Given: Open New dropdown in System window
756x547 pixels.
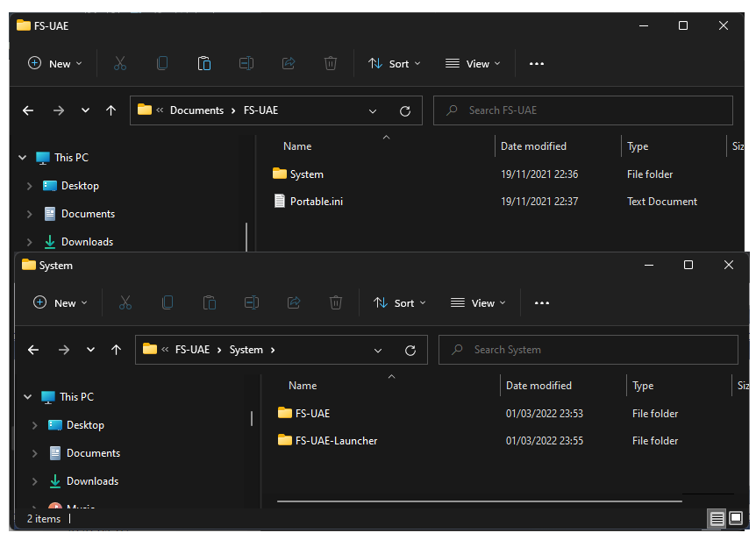Looking at the screenshot, I should (x=61, y=302).
